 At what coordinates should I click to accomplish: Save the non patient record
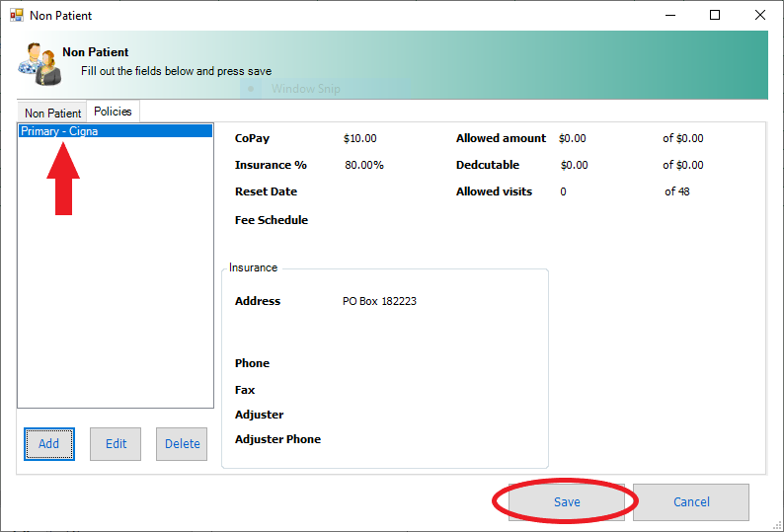(567, 502)
